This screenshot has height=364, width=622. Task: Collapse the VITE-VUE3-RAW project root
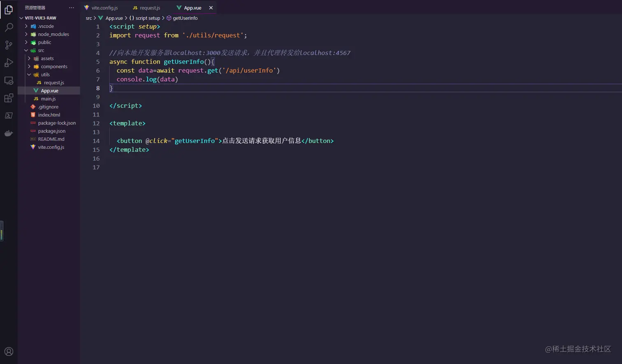pyautogui.click(x=40, y=18)
